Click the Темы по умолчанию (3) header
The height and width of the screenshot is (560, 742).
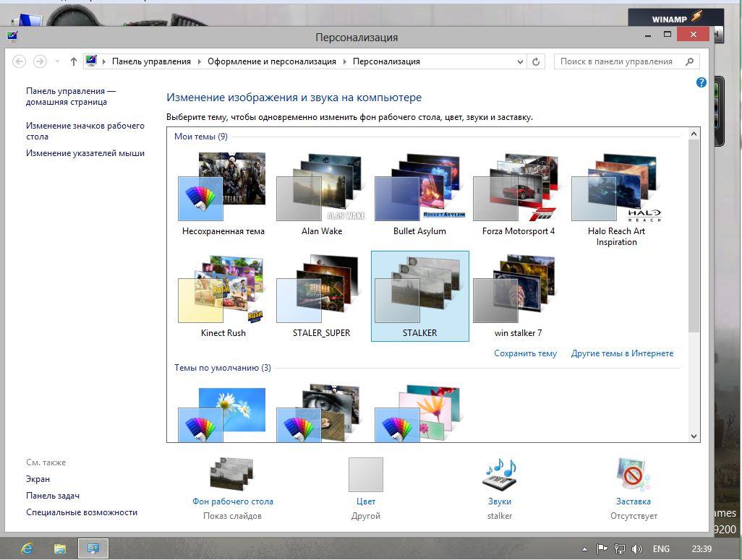point(223,368)
